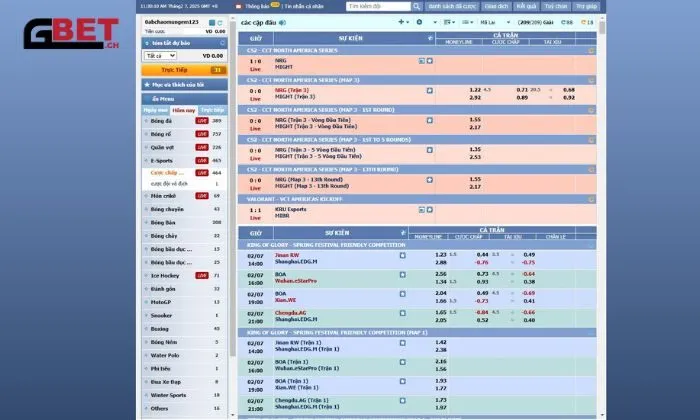Favorite the Chengdu.AG vs Shanghai.EDG.M match
Image resolution: width=700 pixels, height=420 pixels.
click(402, 313)
